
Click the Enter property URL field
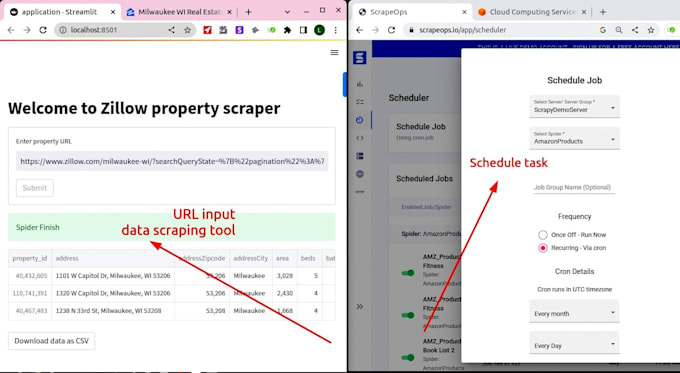(172, 161)
